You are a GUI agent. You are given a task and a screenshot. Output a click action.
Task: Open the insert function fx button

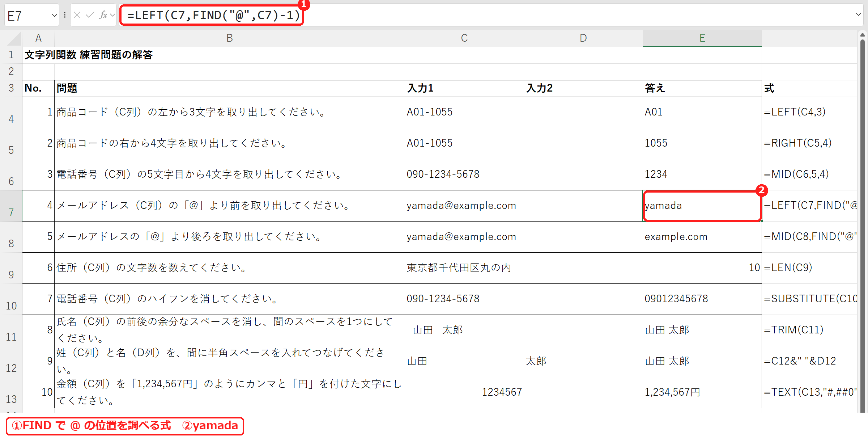103,15
